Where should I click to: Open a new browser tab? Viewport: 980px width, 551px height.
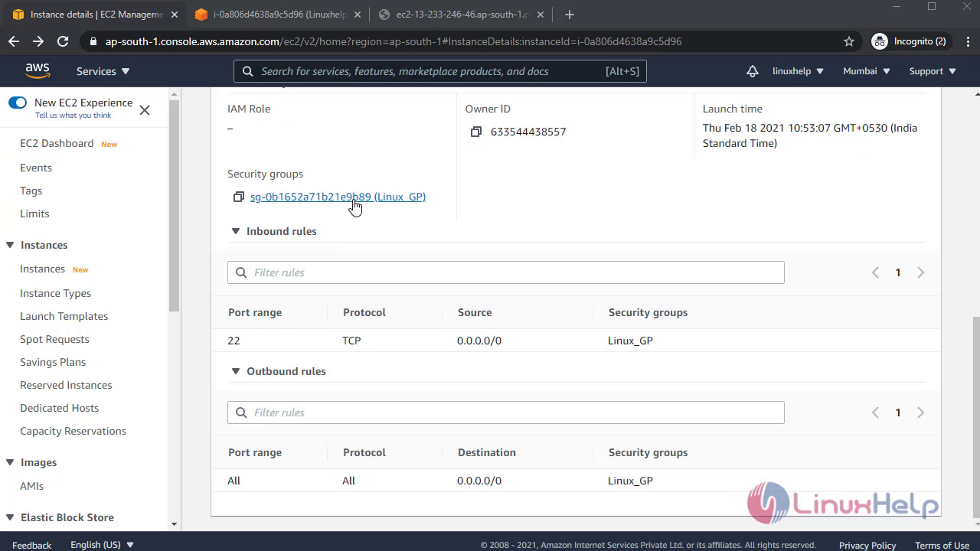point(569,15)
